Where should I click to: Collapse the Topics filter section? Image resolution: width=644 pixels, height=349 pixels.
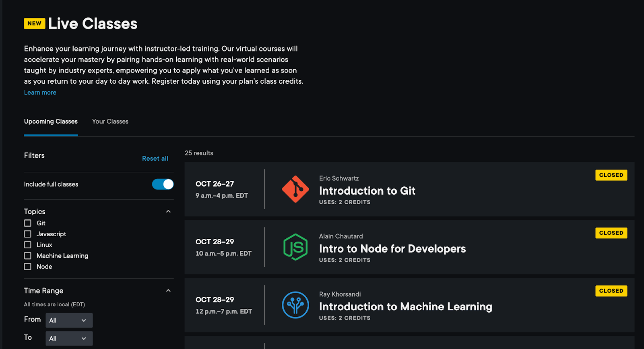click(168, 211)
